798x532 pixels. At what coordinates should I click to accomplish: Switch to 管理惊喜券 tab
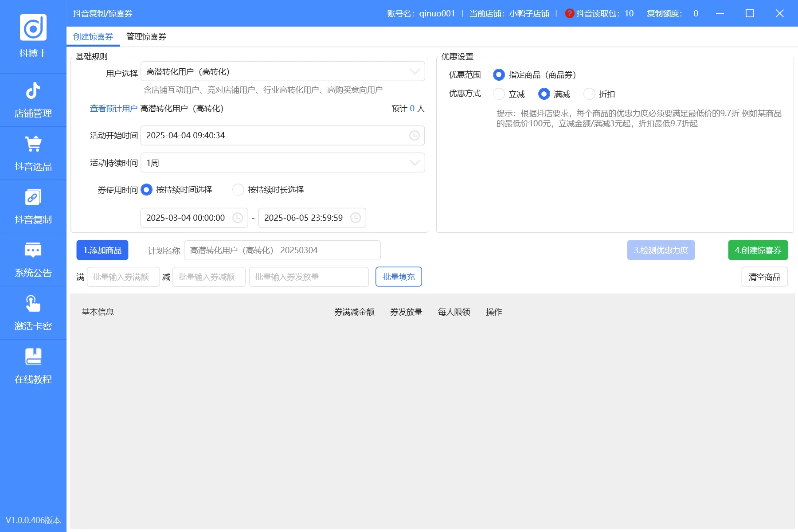tap(146, 37)
